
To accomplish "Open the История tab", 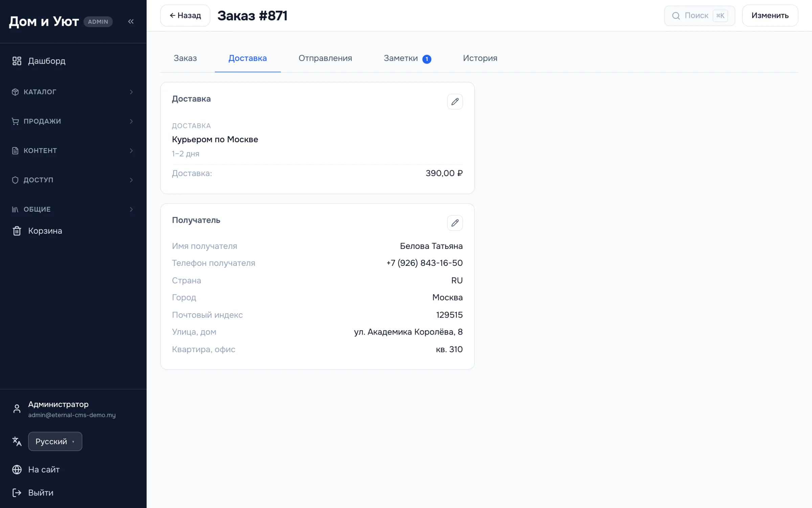I will pos(480,58).
